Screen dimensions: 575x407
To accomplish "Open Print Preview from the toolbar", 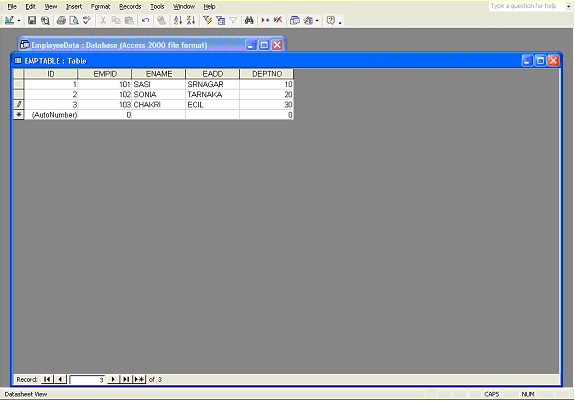I will coord(74,21).
